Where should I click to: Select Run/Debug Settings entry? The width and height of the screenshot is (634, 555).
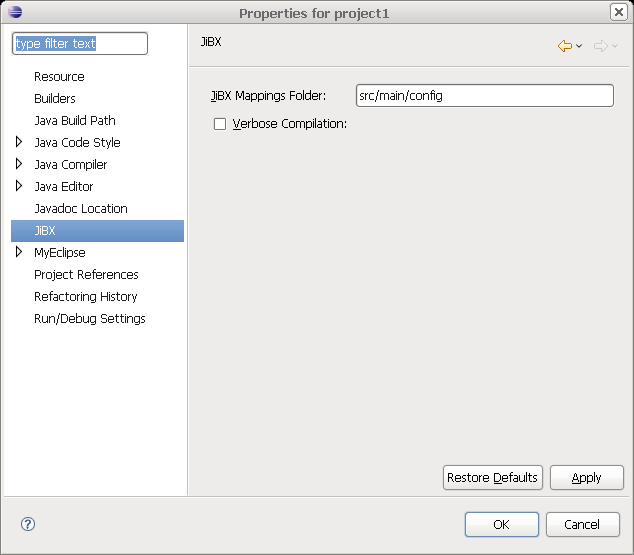coord(89,319)
